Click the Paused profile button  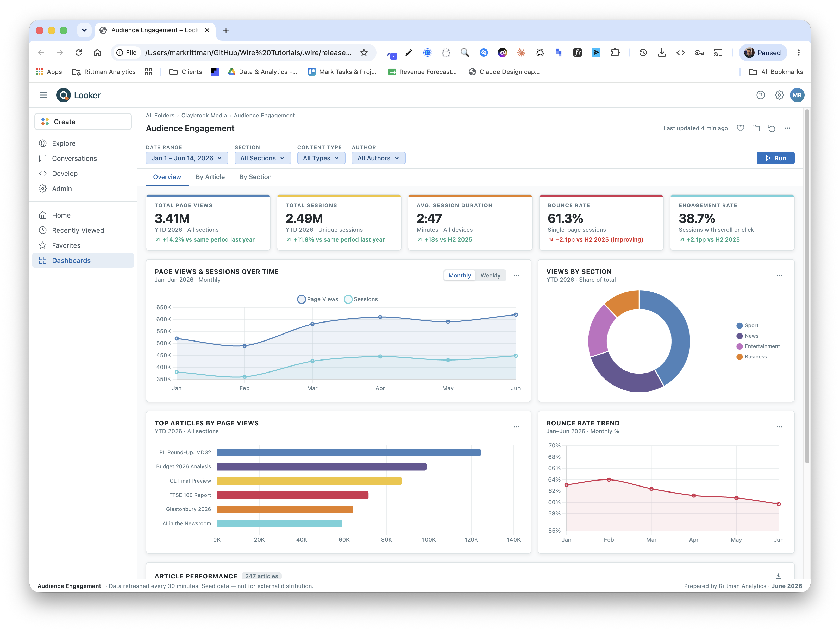point(762,52)
